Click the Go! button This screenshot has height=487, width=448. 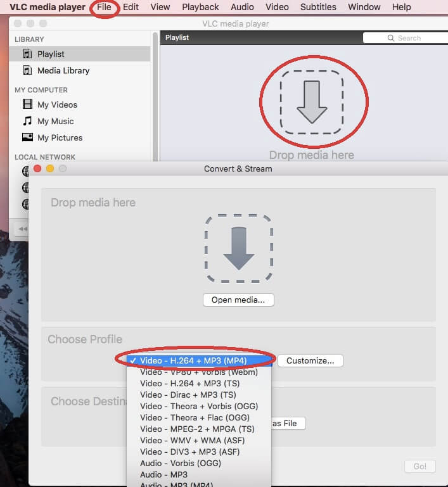pyautogui.click(x=419, y=466)
